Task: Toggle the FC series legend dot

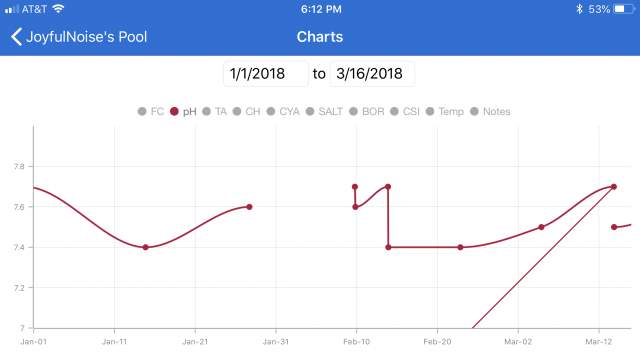Action: click(x=142, y=111)
